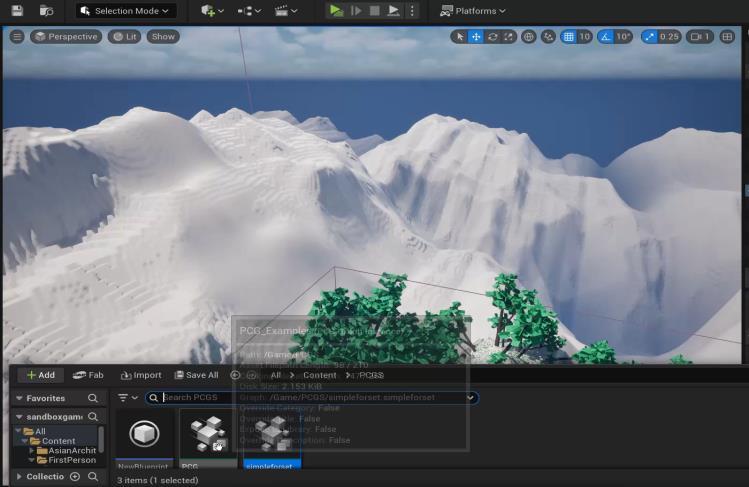Select the FirstPerson folder
This screenshot has height=487, width=749.
tap(72, 460)
